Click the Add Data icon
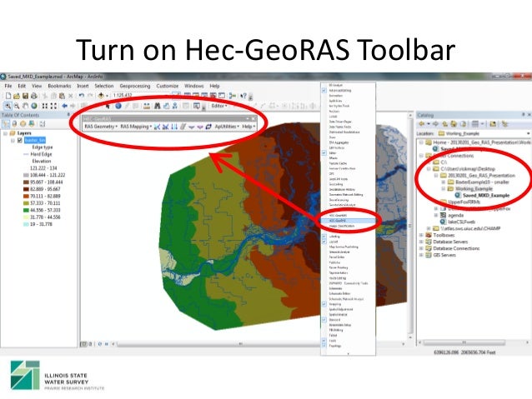Viewport: 532px width, 399px height. coord(101,96)
